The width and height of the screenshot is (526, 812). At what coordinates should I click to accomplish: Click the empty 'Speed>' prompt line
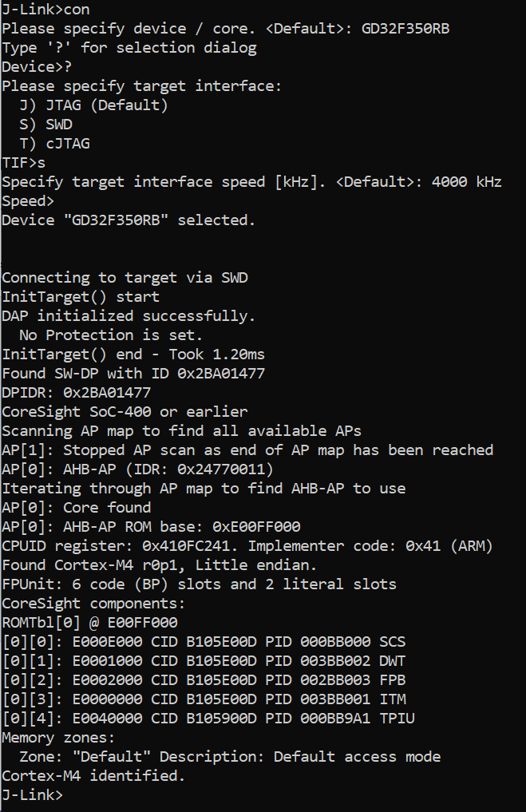(29, 201)
